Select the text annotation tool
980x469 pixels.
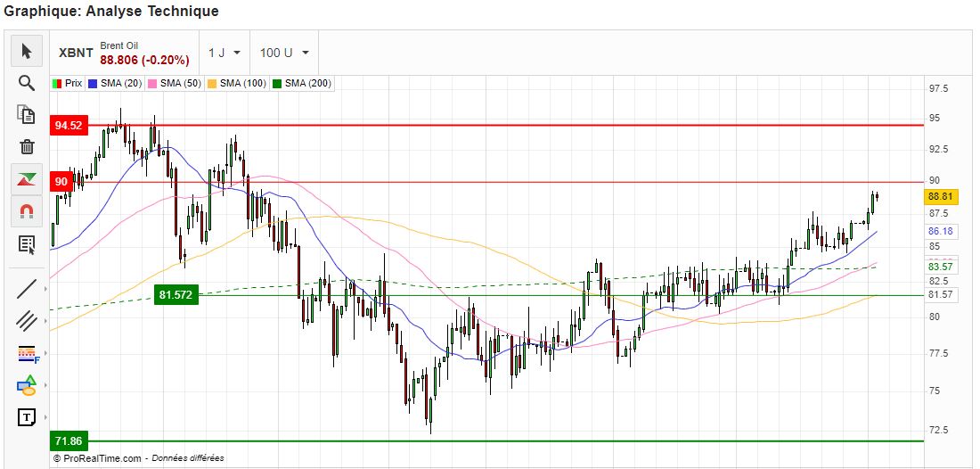27,416
